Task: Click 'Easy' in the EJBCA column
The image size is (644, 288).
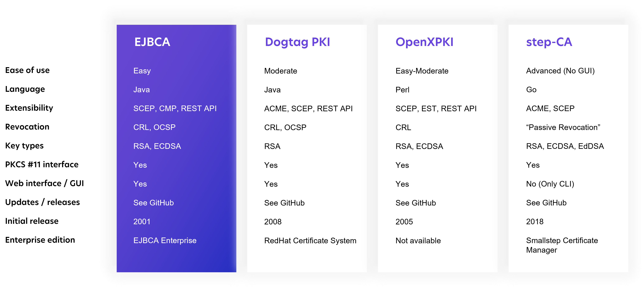Action: (142, 71)
